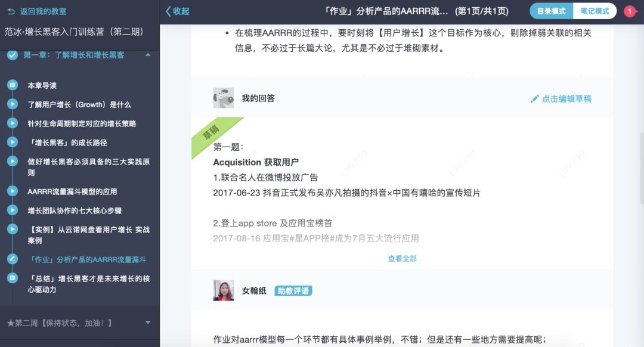Click the red notification badge showing 1
Viewport: 644px width, 347px height.
[x=630, y=11]
